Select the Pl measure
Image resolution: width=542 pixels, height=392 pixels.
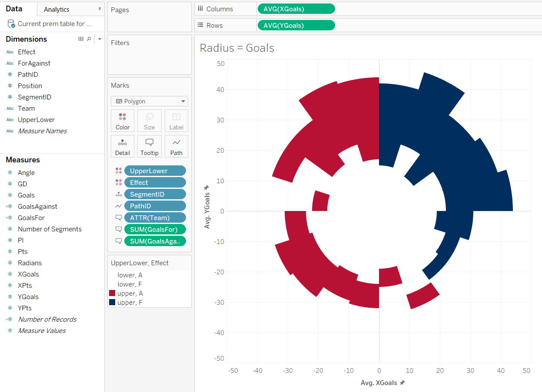coord(20,240)
